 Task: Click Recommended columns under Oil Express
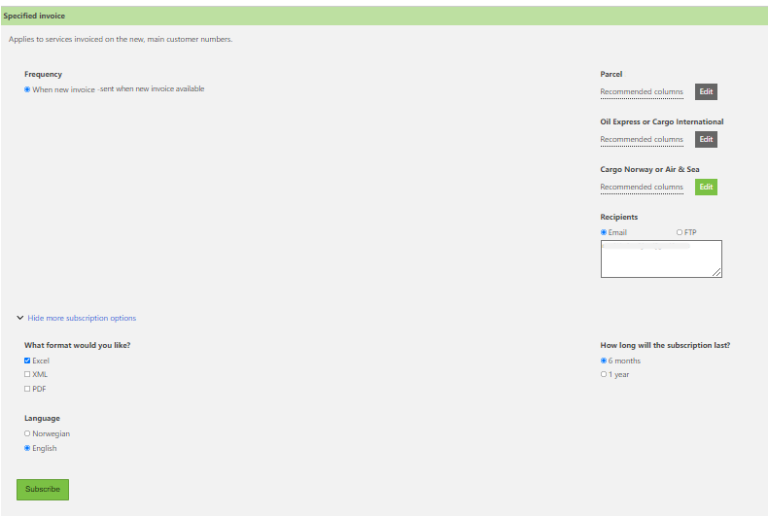tap(641, 139)
